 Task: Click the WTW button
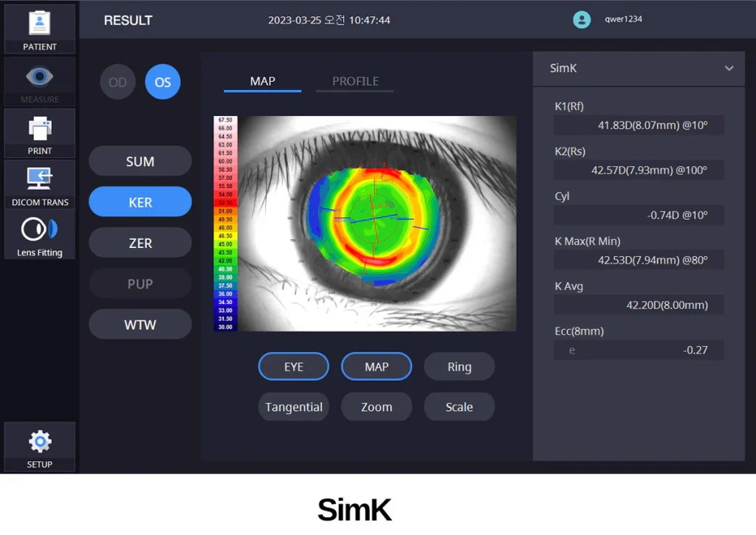point(140,325)
